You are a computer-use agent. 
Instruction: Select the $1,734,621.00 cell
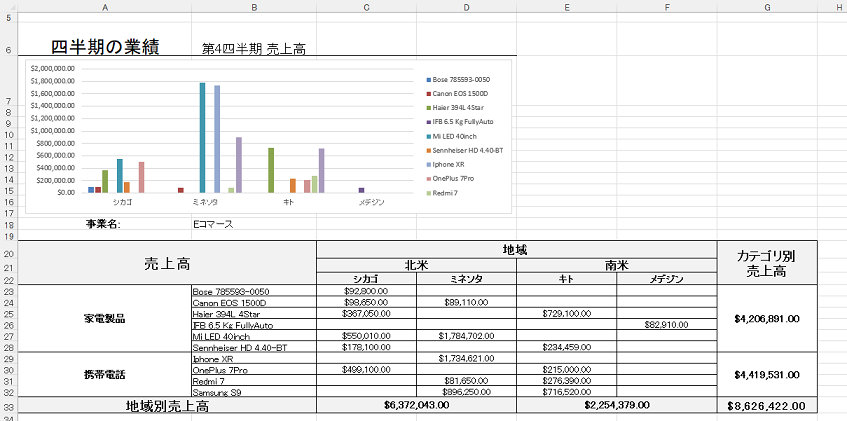tap(466, 359)
